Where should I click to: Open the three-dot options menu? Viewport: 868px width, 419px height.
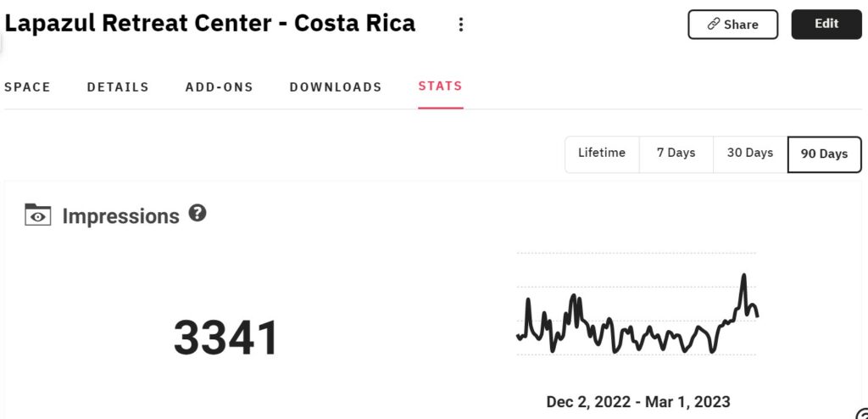tap(460, 24)
